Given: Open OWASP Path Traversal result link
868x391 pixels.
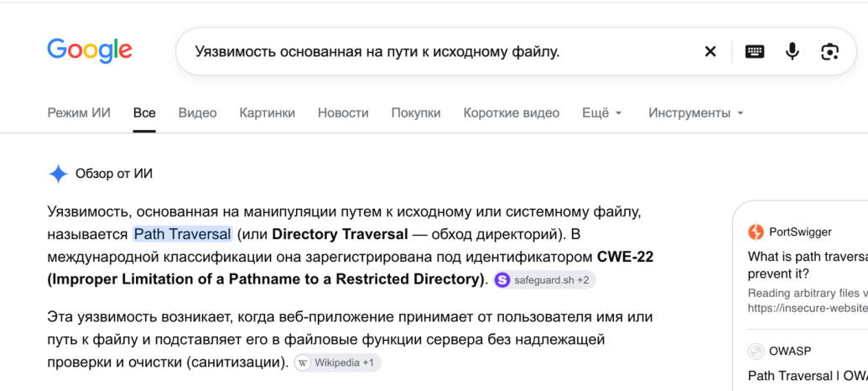Looking at the screenshot, I should coord(808,376).
